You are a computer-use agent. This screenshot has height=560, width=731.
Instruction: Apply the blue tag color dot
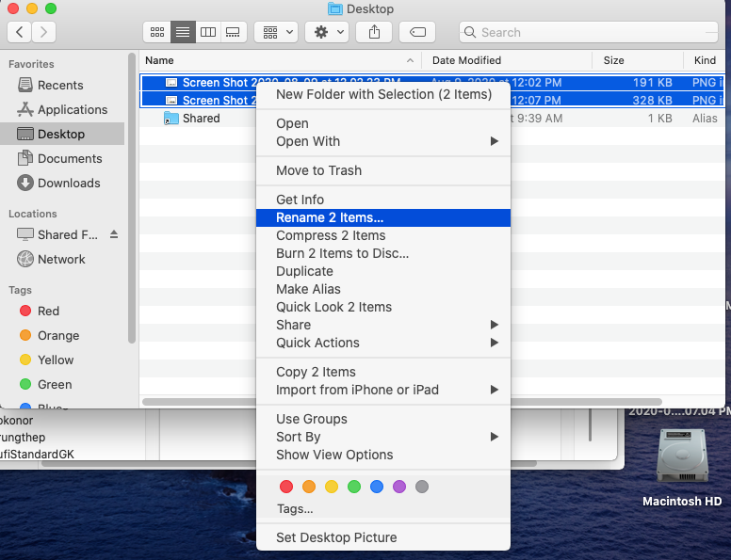[x=377, y=487]
